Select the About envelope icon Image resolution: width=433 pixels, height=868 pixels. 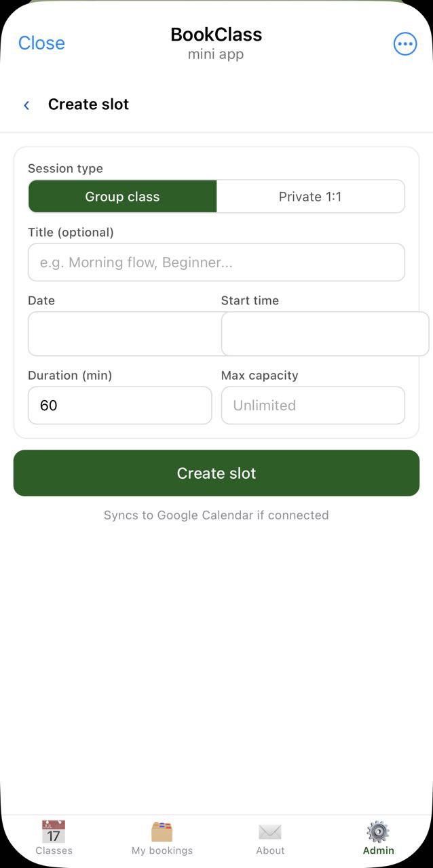coord(270,831)
